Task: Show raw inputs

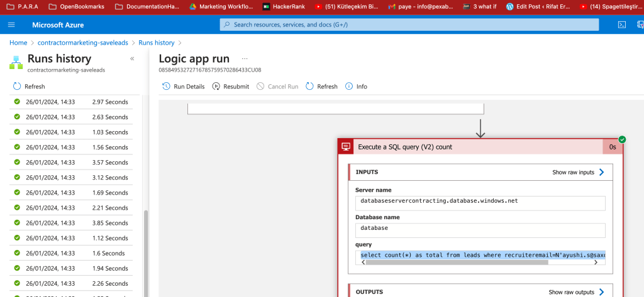Action: pyautogui.click(x=579, y=172)
